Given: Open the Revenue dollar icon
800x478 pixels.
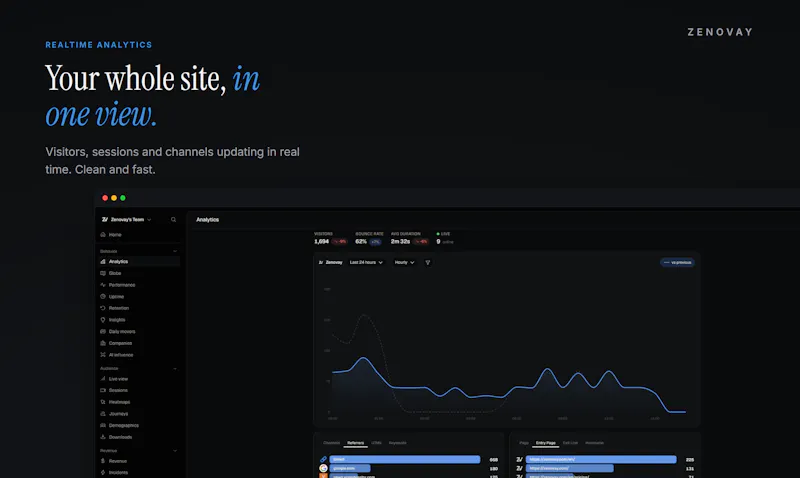Looking at the screenshot, I should 103,461.
